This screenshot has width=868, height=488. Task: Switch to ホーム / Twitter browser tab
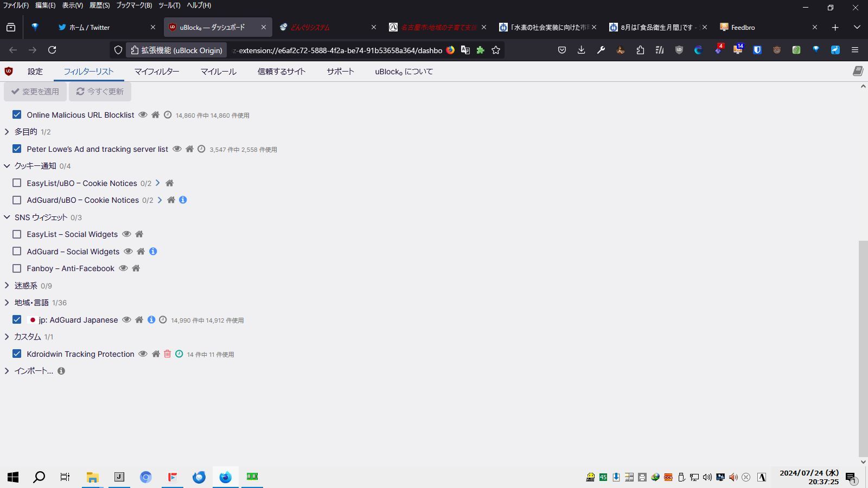106,27
